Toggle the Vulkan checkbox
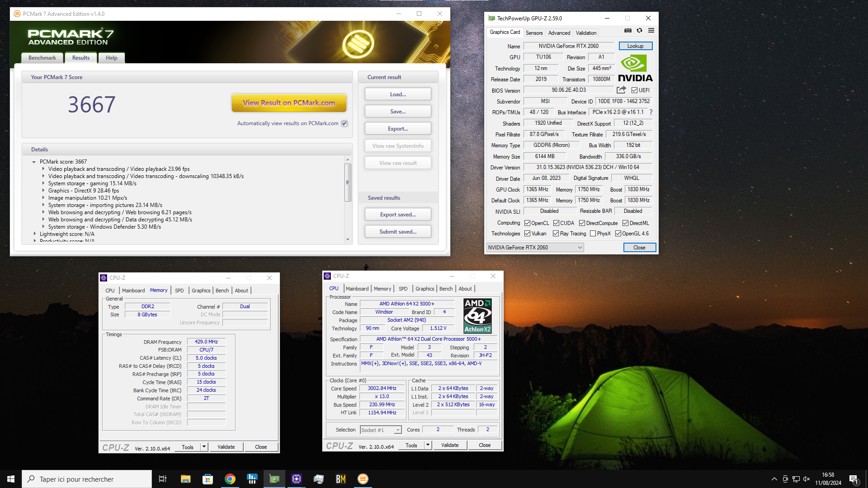868x488 pixels. [x=527, y=234]
